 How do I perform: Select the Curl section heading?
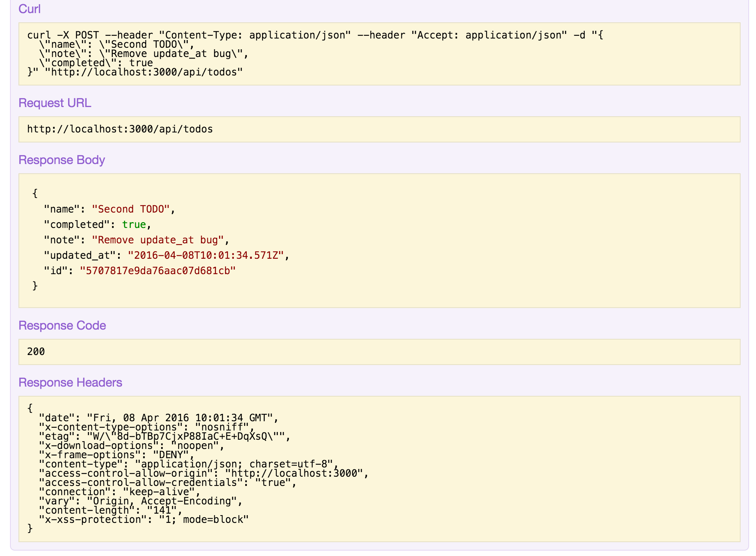pos(30,8)
